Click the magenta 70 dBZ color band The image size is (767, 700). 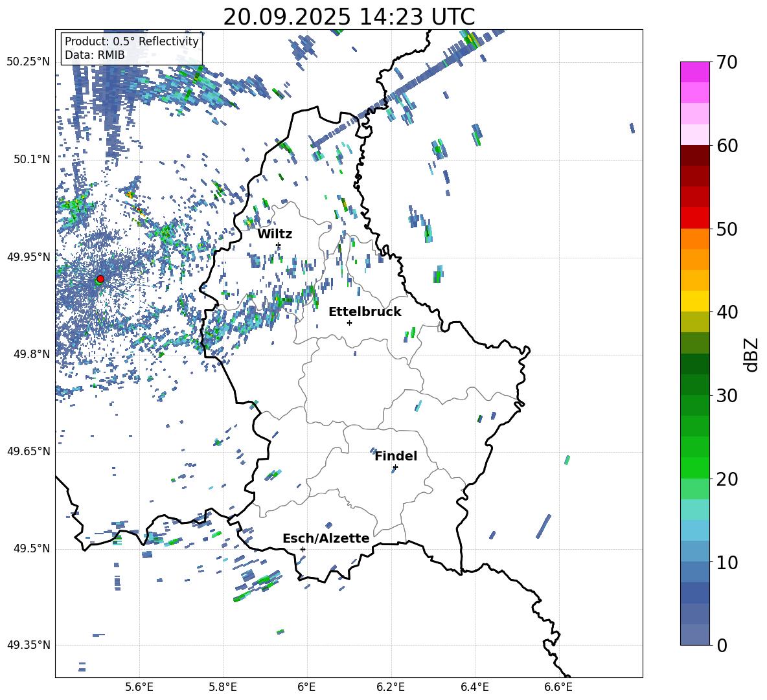(x=694, y=72)
